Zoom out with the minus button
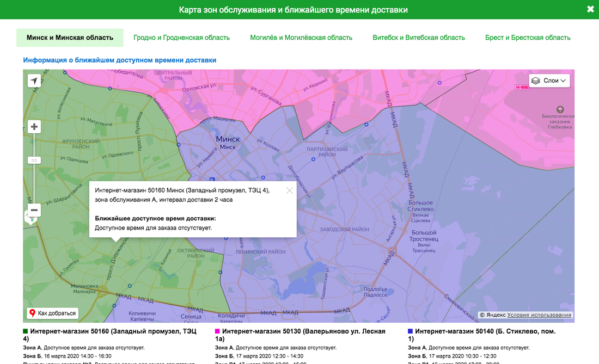This screenshot has height=364, width=599. (x=34, y=210)
